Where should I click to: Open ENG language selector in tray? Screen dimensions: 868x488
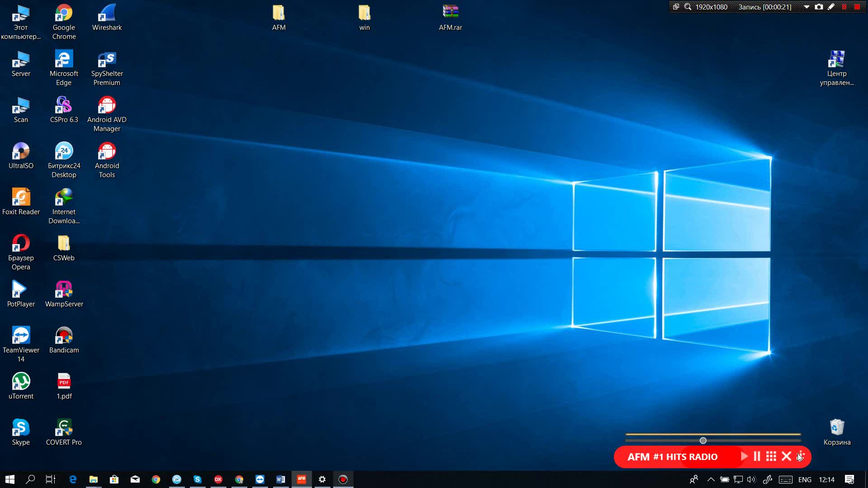pos(805,479)
